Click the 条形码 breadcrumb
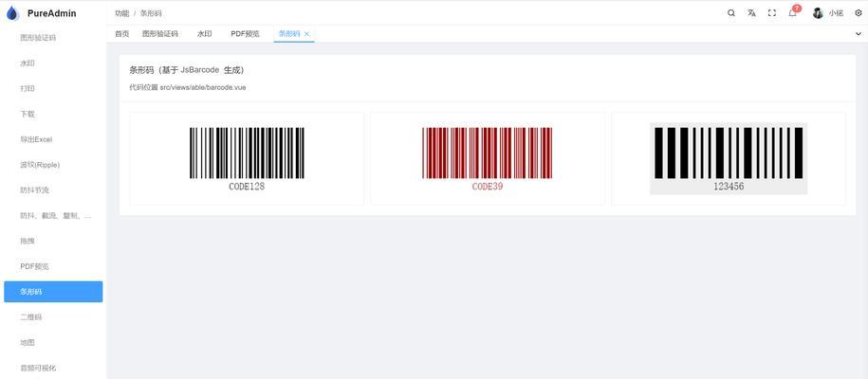Screen dimensions: 868x379 [151, 13]
